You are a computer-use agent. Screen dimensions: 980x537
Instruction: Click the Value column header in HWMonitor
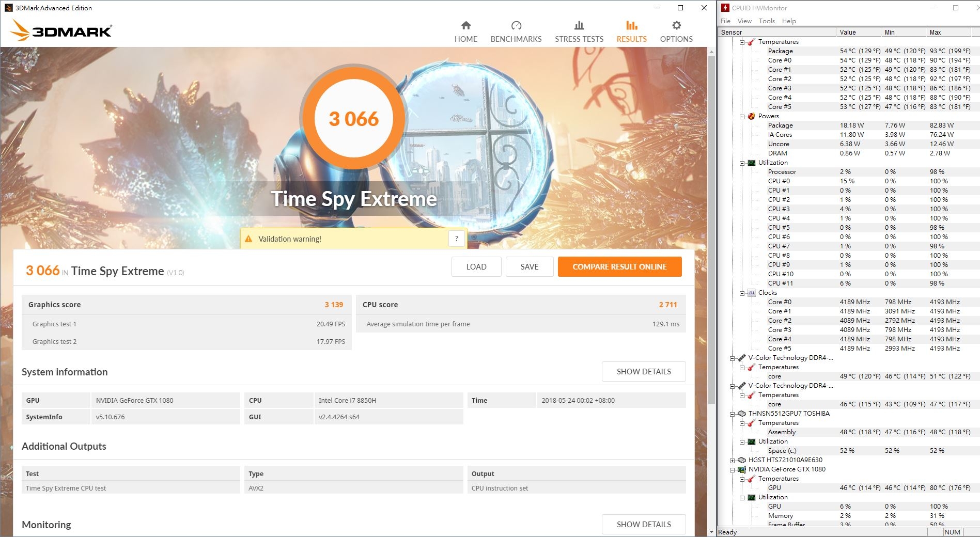(859, 32)
